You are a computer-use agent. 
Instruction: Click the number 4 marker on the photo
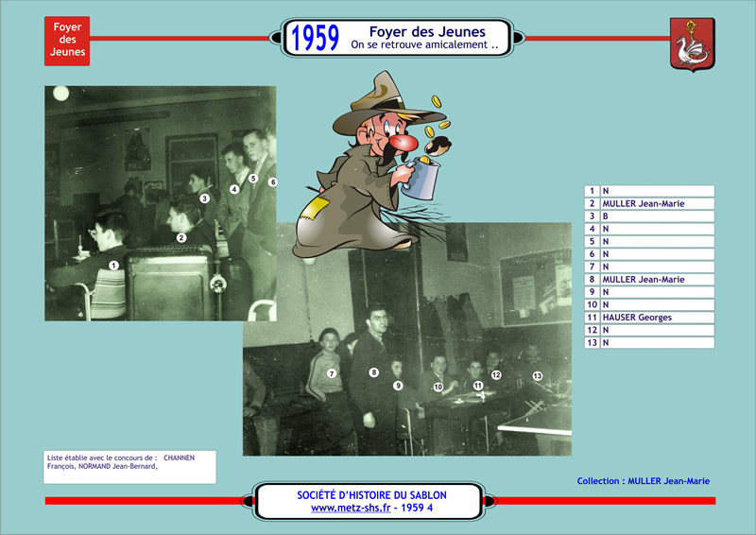point(234,189)
